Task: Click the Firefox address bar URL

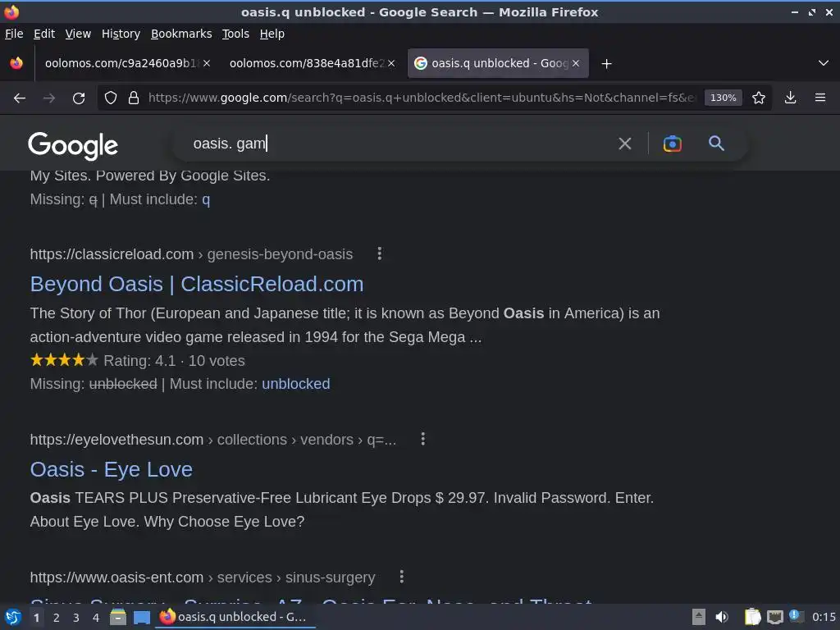Action: coord(422,98)
